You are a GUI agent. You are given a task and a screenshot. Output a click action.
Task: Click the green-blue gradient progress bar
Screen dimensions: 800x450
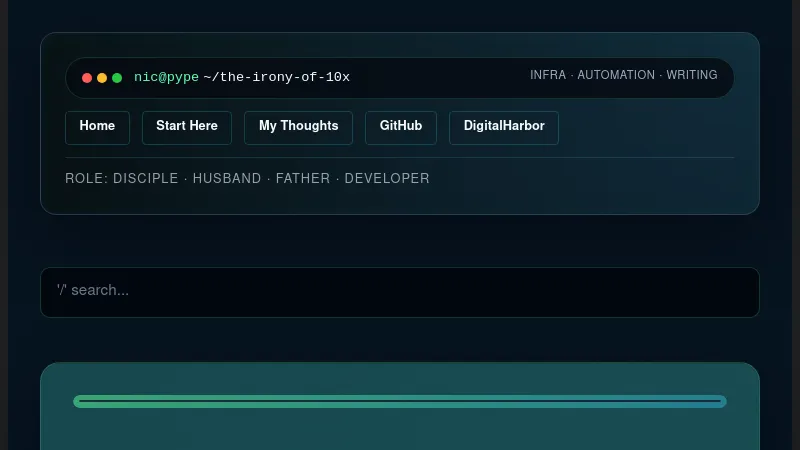(400, 402)
